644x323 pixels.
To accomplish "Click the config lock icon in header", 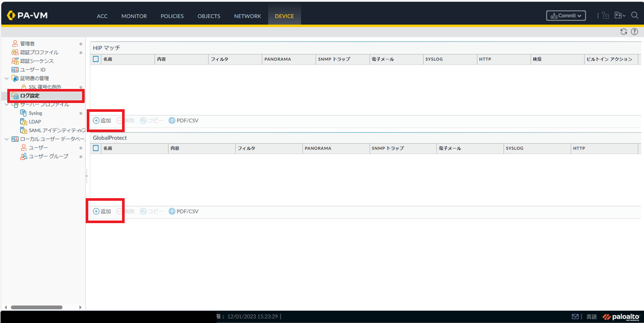I will [606, 16].
